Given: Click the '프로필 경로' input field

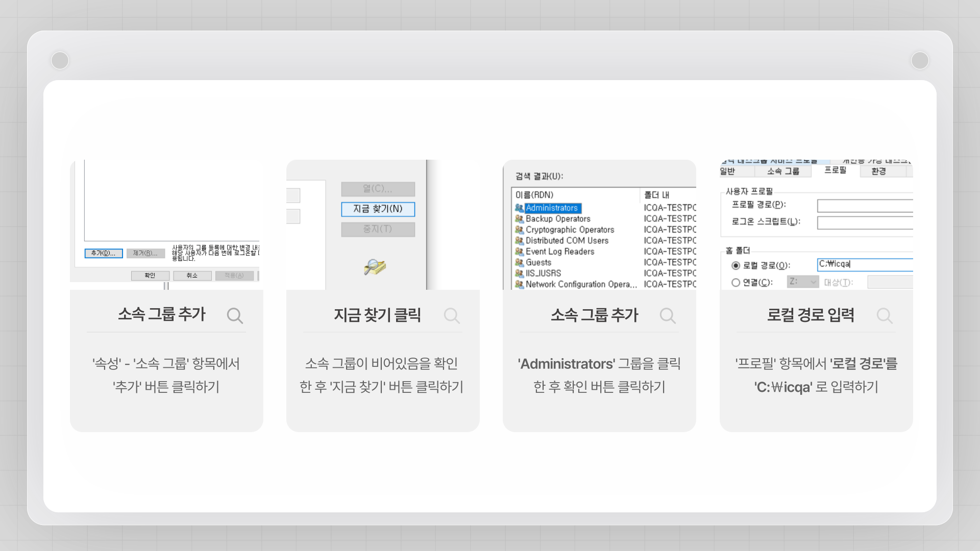Looking at the screenshot, I should pos(865,206).
